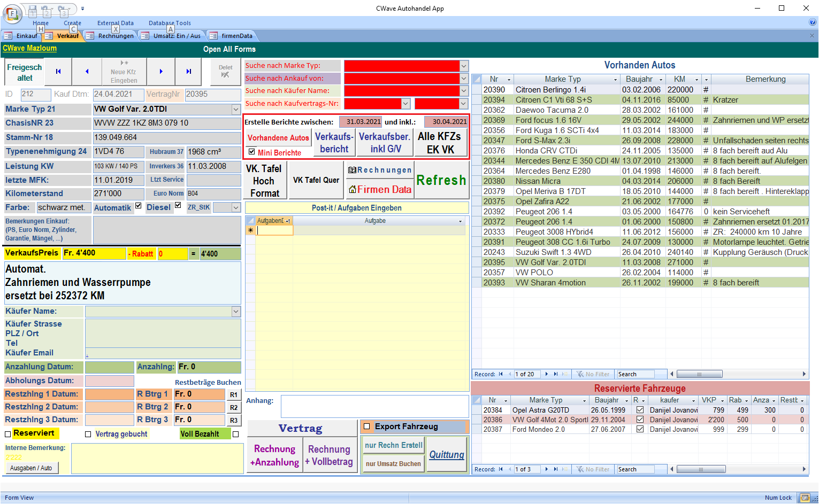Open the Käufer Name dropdown
Screen dimensions: 819x504
coord(236,312)
